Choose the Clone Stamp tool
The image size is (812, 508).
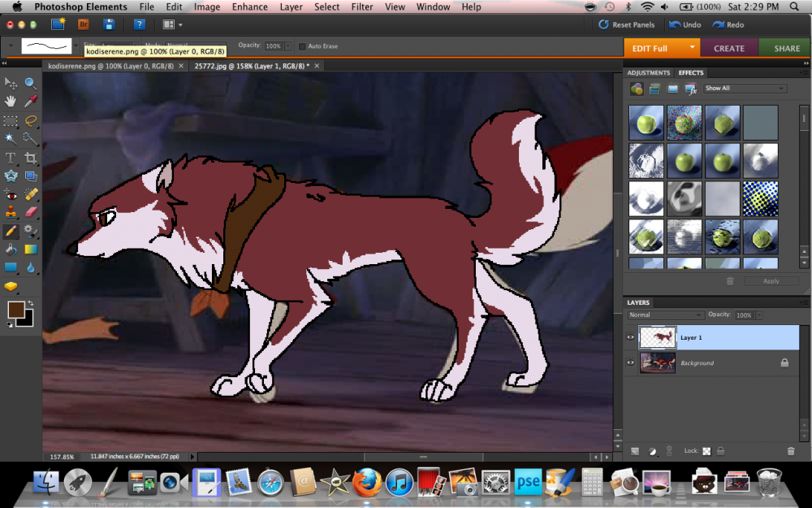point(11,212)
